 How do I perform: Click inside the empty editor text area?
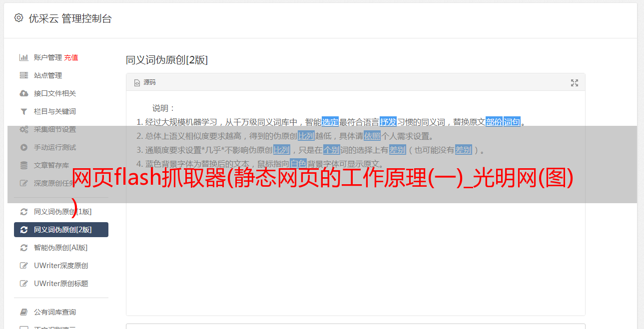(x=355, y=250)
